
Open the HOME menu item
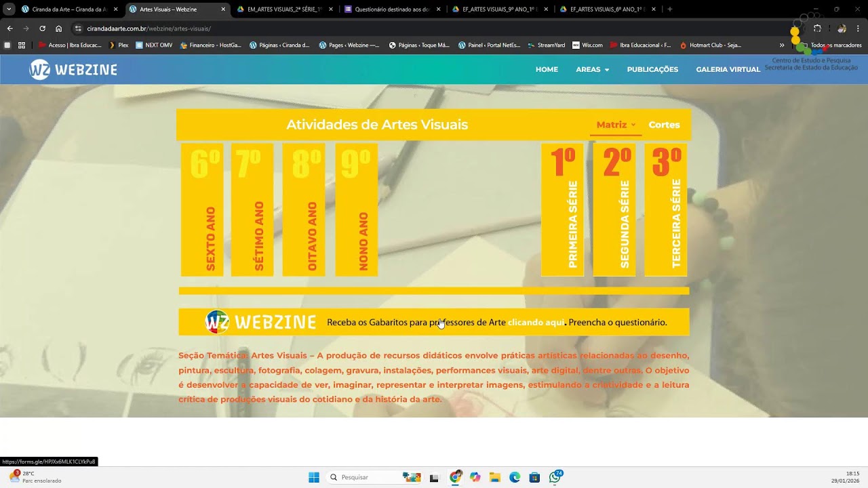547,69
